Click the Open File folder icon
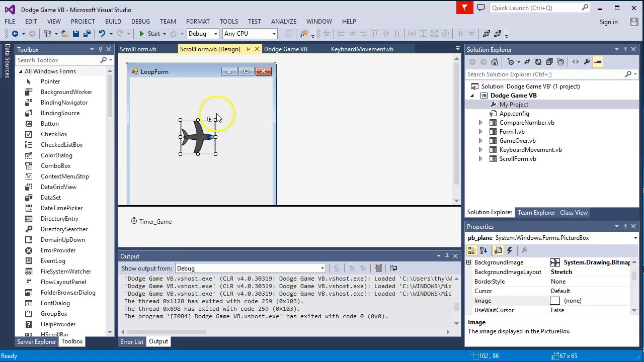This screenshot has height=362, width=644. (64, 34)
